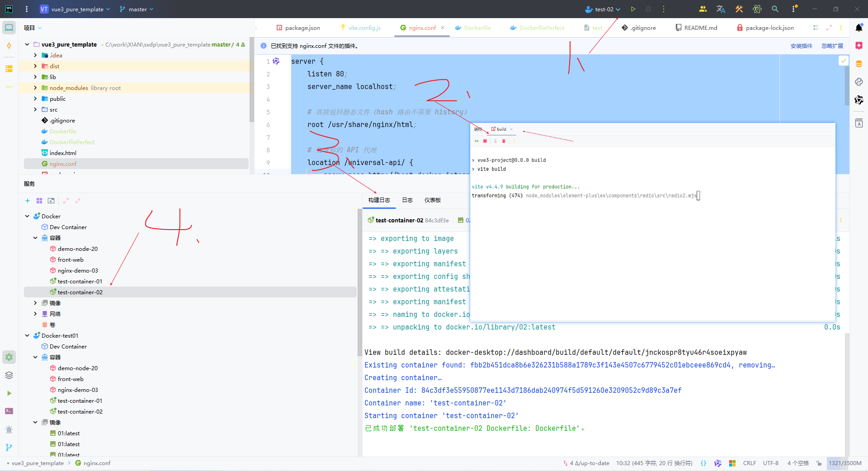
Task: Select DockerfilePerfect in project tree
Action: tap(71, 142)
